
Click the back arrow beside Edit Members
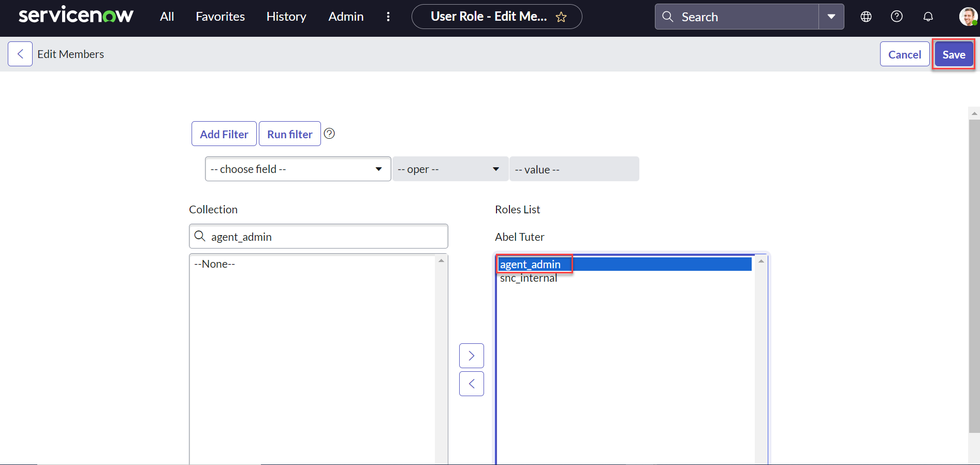click(x=20, y=54)
